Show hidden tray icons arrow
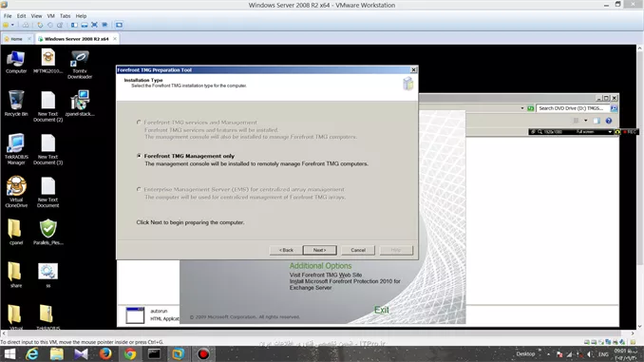This screenshot has height=362, width=644. 548,353
